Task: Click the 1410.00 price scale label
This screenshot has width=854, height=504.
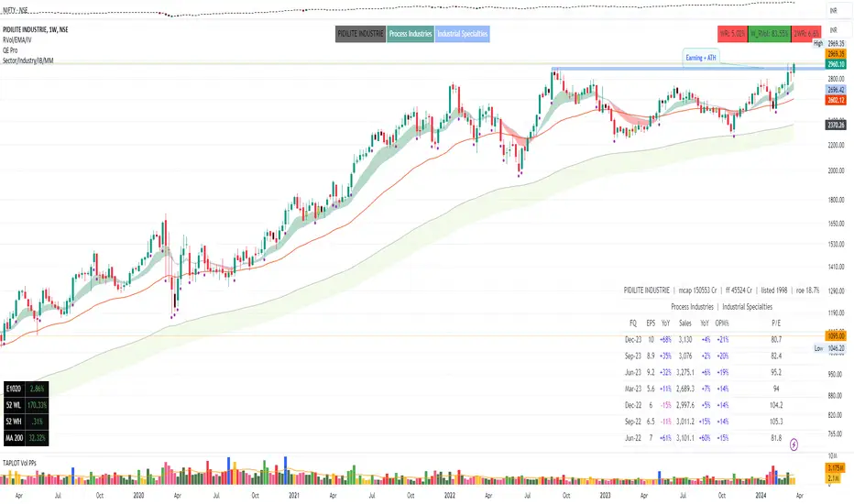Action: click(836, 267)
